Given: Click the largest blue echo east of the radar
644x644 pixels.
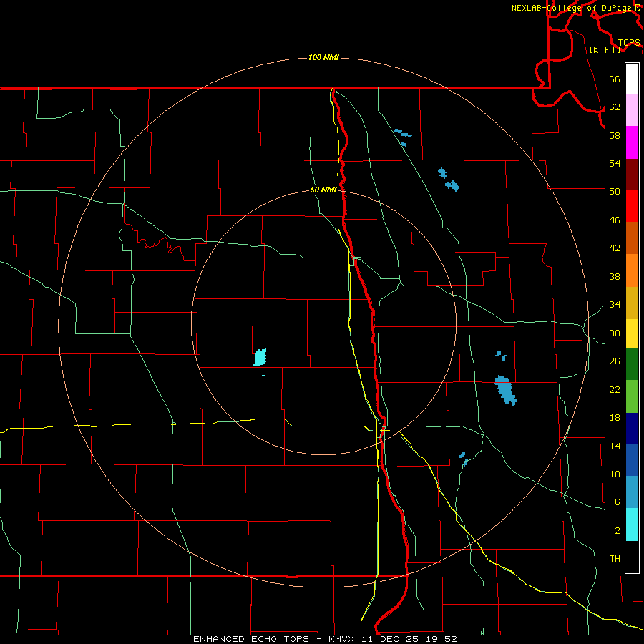Looking at the screenshot, I should [x=505, y=391].
